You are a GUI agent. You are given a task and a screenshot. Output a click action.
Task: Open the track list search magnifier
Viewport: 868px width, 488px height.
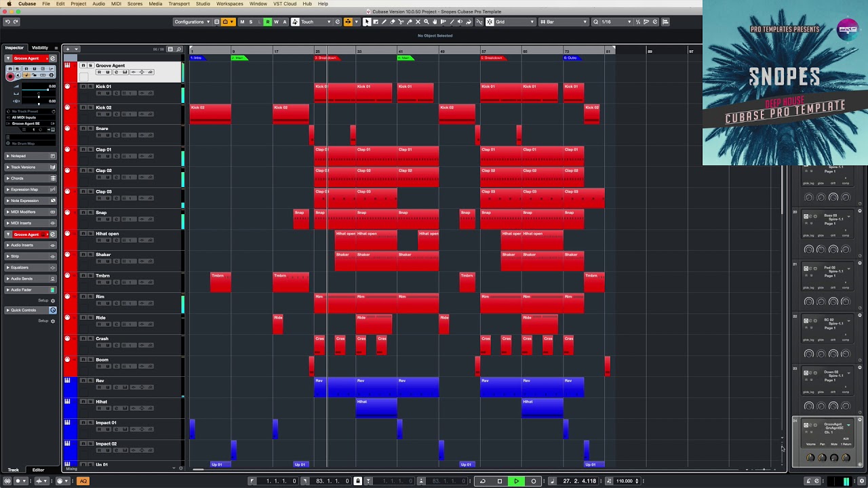(x=178, y=49)
